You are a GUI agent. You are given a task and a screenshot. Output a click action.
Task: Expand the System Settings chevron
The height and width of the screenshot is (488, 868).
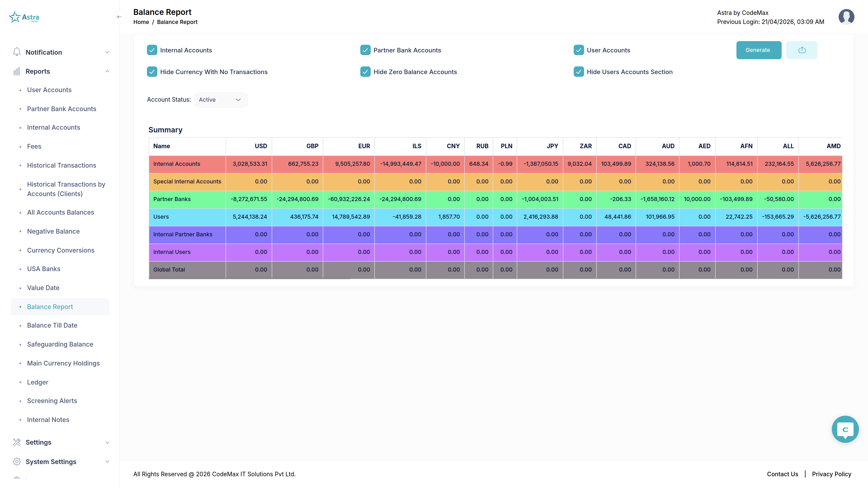pos(107,461)
